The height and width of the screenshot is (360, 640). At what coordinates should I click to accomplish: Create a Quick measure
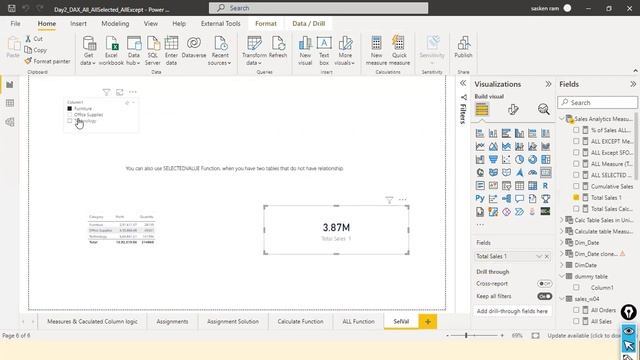tap(399, 51)
